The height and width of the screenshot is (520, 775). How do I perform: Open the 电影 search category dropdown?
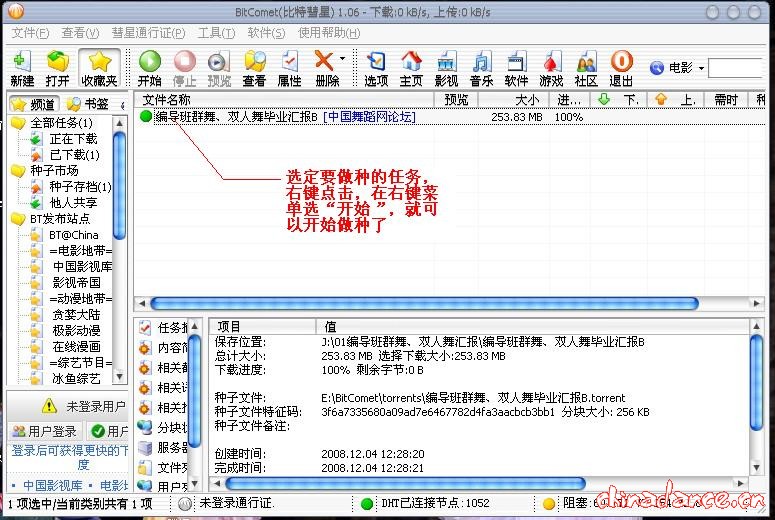tap(701, 68)
